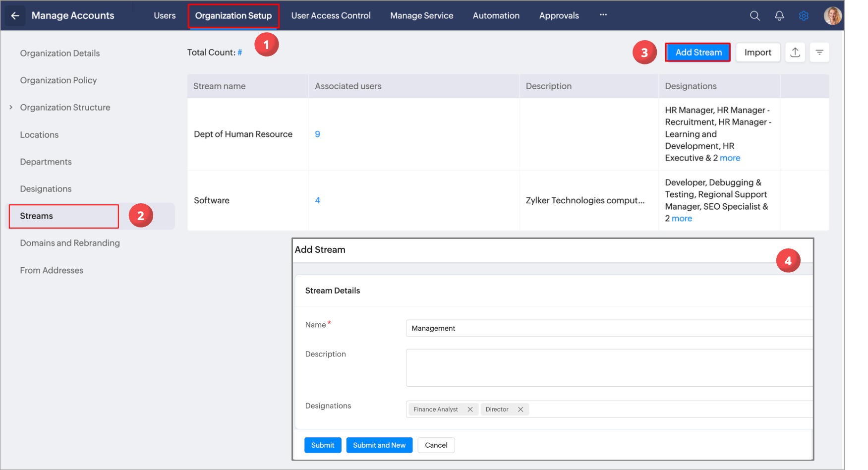Screen dimensions: 868x470
Task: Cancel the Add Stream form
Action: [x=436, y=445]
